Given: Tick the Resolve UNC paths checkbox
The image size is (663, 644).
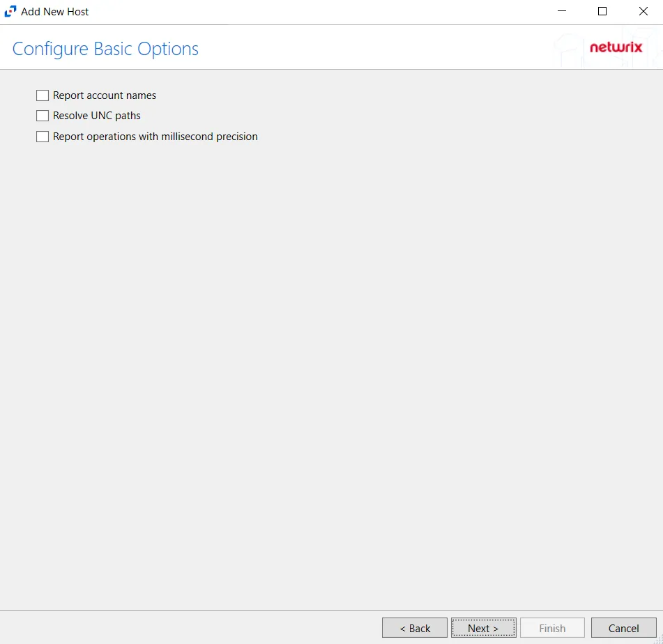Looking at the screenshot, I should 43,116.
